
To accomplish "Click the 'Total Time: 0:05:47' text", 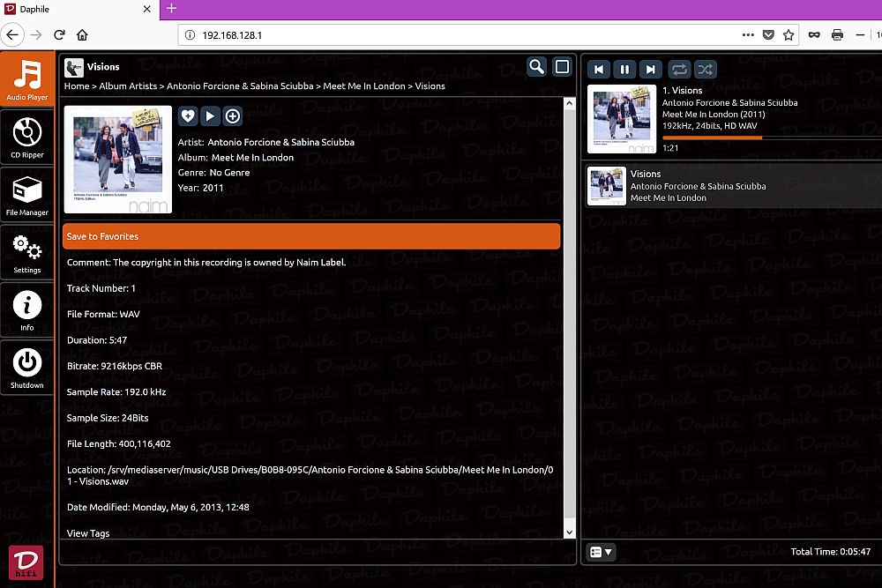I will coord(830,552).
